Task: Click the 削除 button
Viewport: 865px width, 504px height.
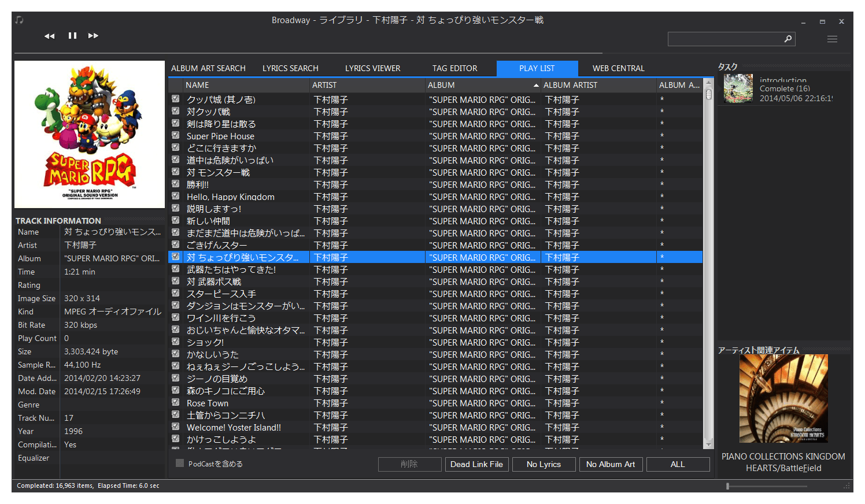Action: point(409,464)
